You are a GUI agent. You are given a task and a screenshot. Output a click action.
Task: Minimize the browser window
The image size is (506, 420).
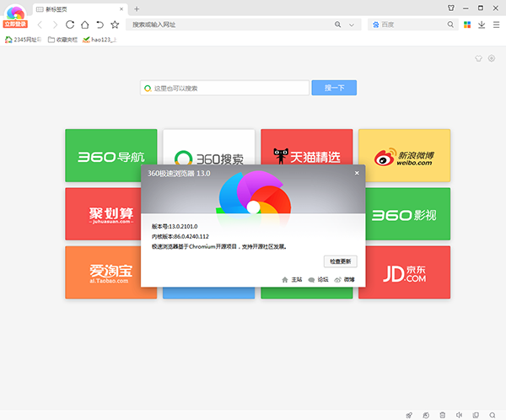(x=466, y=8)
